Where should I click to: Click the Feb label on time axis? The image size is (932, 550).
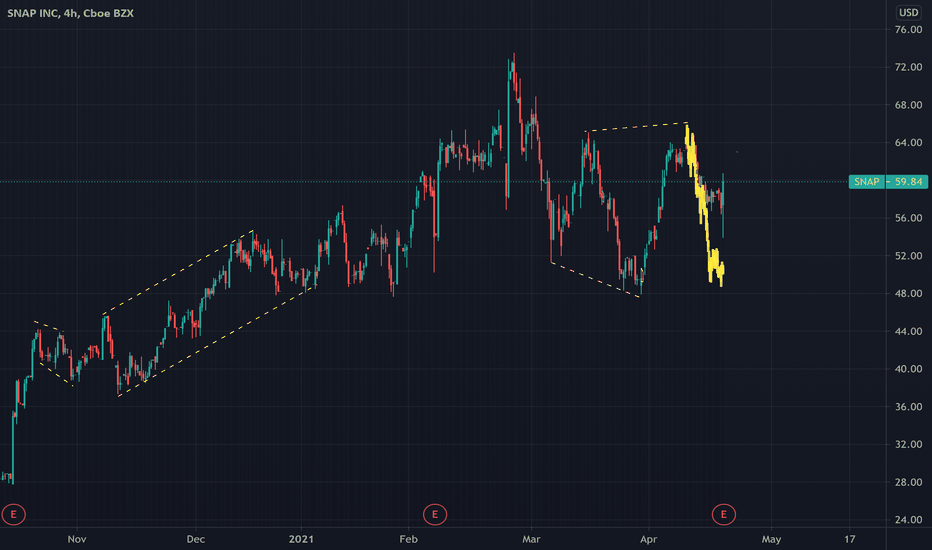click(408, 539)
